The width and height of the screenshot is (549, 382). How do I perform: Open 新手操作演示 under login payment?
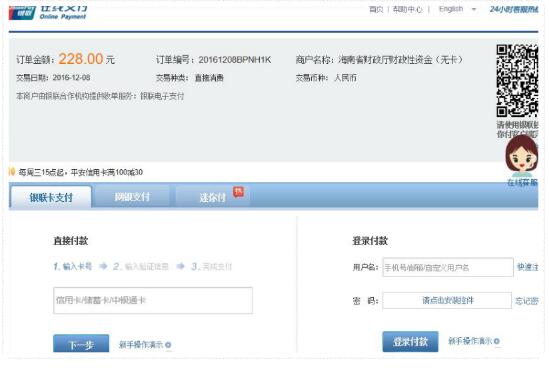[x=470, y=341]
